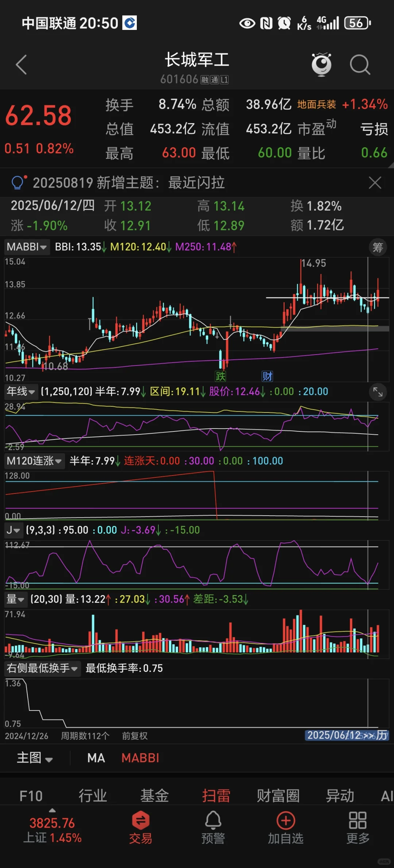
Task: Tap the 10.68 low price label
Action: (x=55, y=366)
